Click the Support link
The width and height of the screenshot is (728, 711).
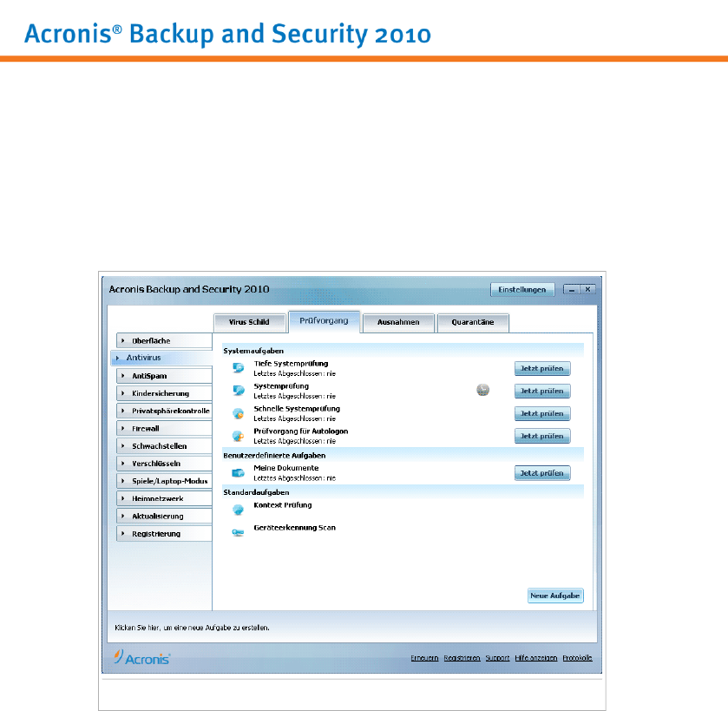(x=497, y=658)
